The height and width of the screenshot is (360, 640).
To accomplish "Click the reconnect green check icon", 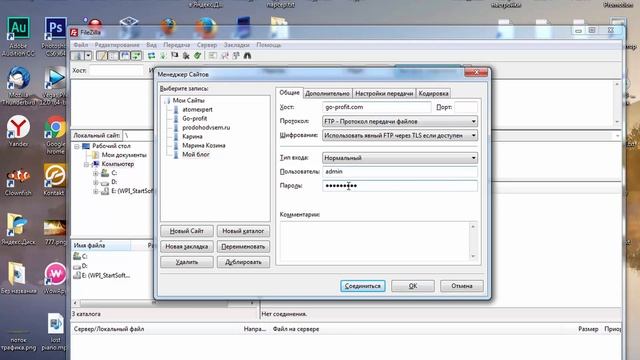I will [198, 56].
